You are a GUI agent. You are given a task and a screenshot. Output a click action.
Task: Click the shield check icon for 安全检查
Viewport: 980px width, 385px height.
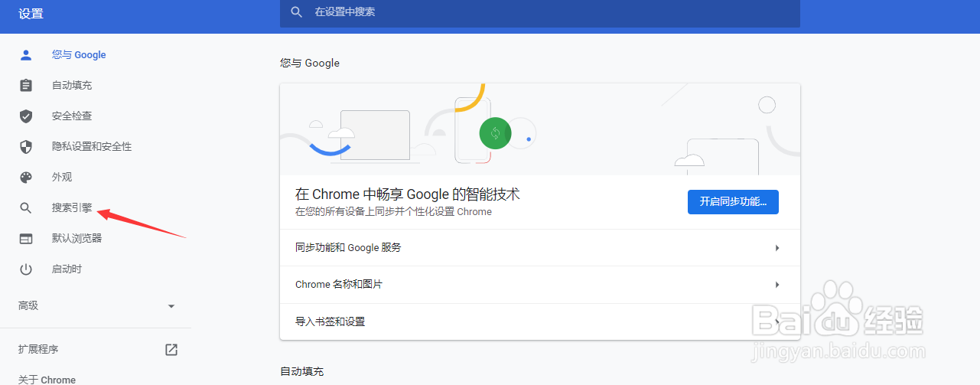[26, 116]
